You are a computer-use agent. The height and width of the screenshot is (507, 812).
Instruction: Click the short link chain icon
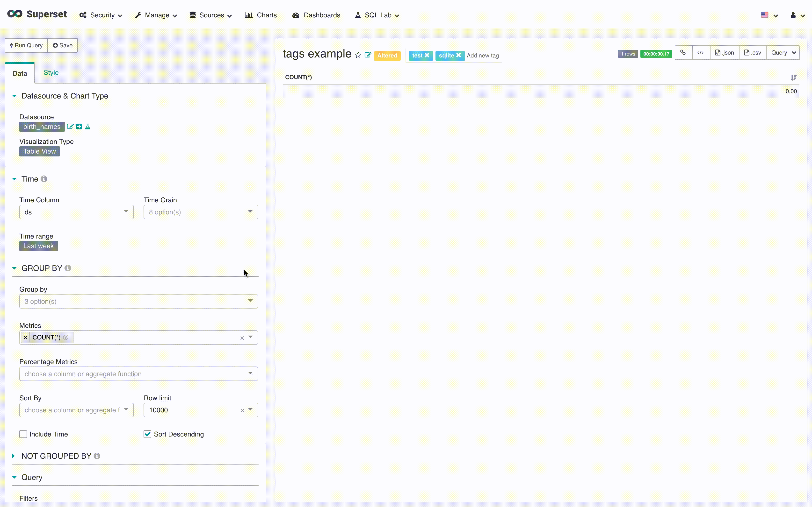pyautogui.click(x=683, y=53)
